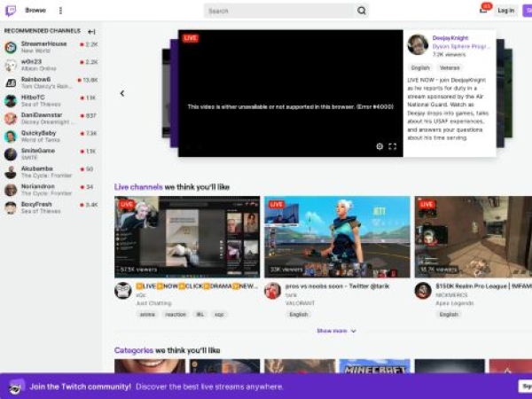
Task: Open '$150K Realm Pro League' stream title
Action: [x=484, y=286]
